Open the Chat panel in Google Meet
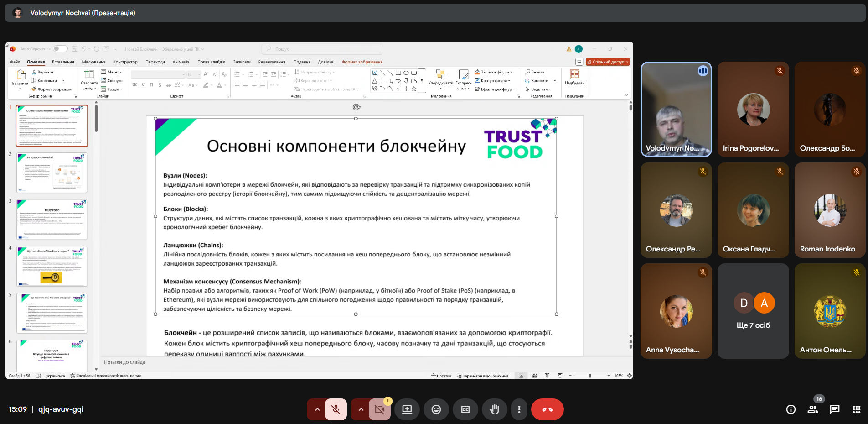 click(x=835, y=409)
